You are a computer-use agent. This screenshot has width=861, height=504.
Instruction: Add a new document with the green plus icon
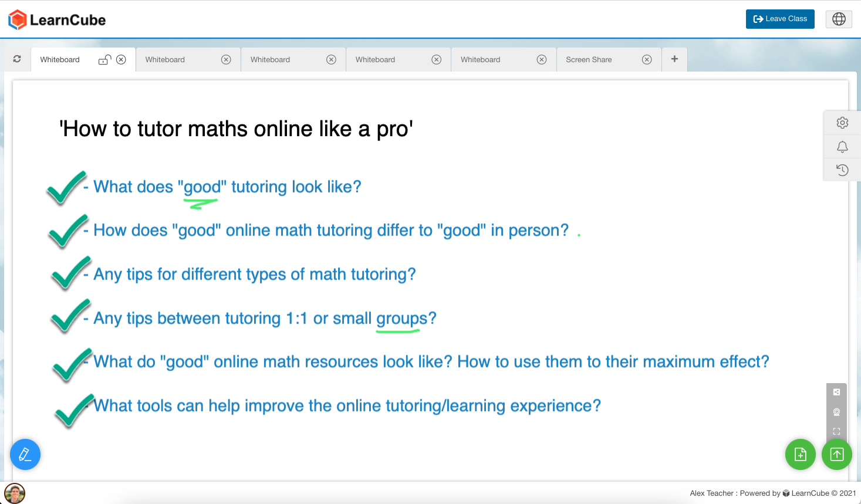pos(800,454)
